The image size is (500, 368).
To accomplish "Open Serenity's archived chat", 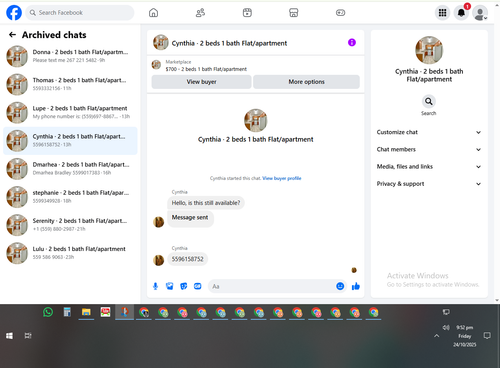I will click(70, 225).
